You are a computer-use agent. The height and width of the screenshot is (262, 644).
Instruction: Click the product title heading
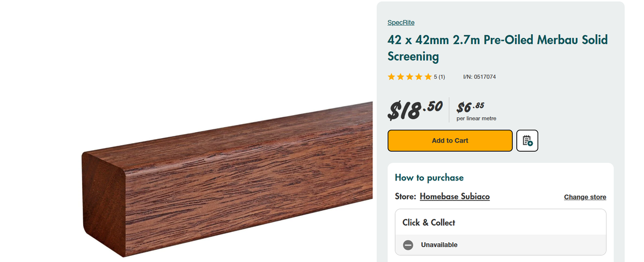[x=497, y=48]
